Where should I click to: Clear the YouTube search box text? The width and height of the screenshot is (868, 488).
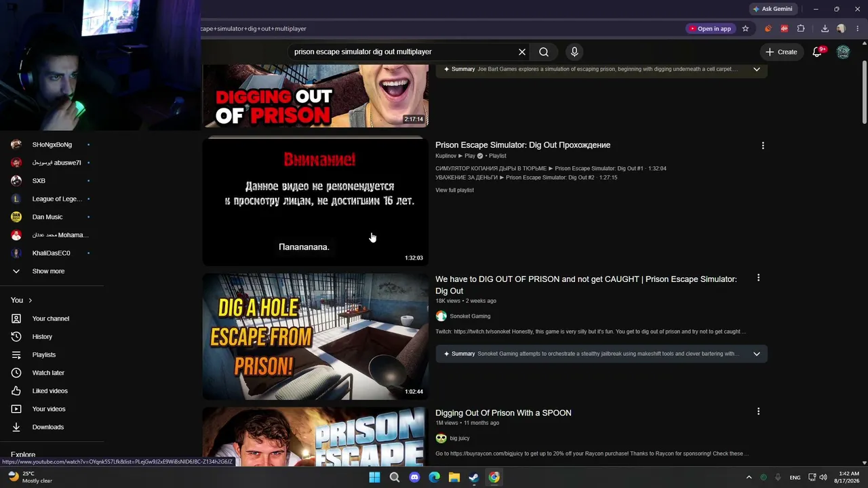522,52
